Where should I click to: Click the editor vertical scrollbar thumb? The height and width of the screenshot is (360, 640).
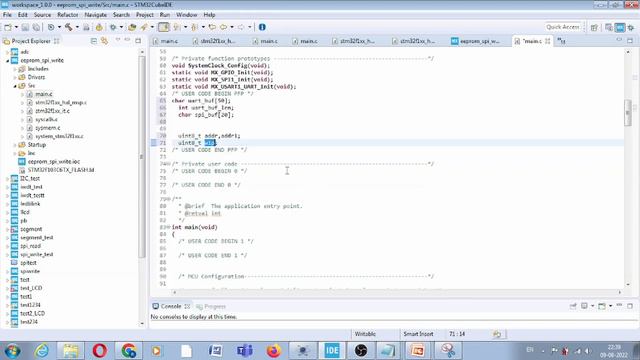click(628, 112)
